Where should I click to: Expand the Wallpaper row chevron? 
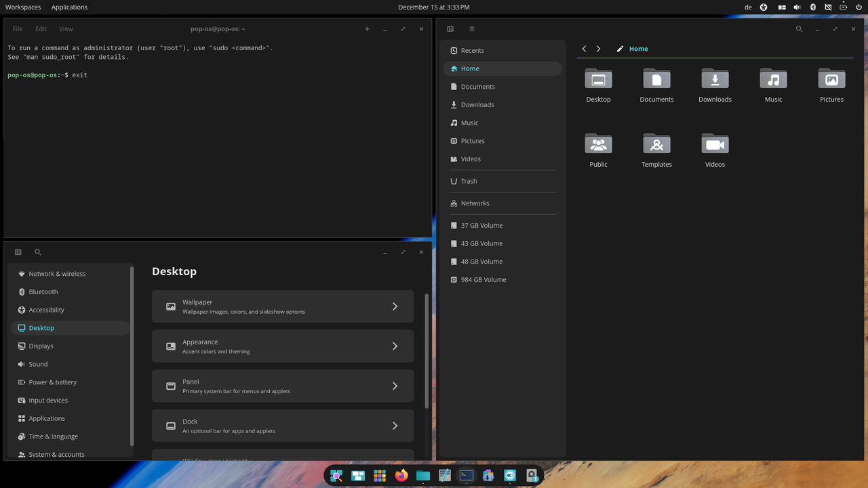tap(395, 306)
